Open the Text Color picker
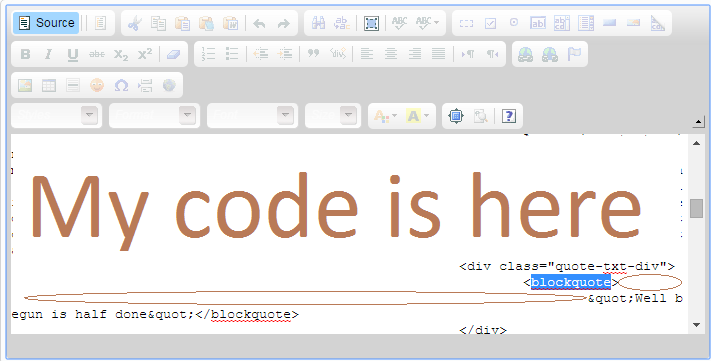Viewport: 711px width, 361px height. pos(385,116)
